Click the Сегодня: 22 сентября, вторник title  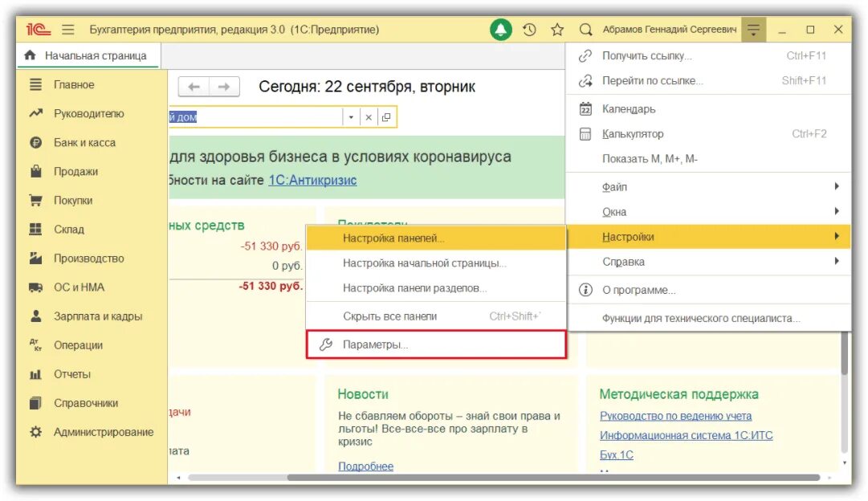(x=367, y=87)
